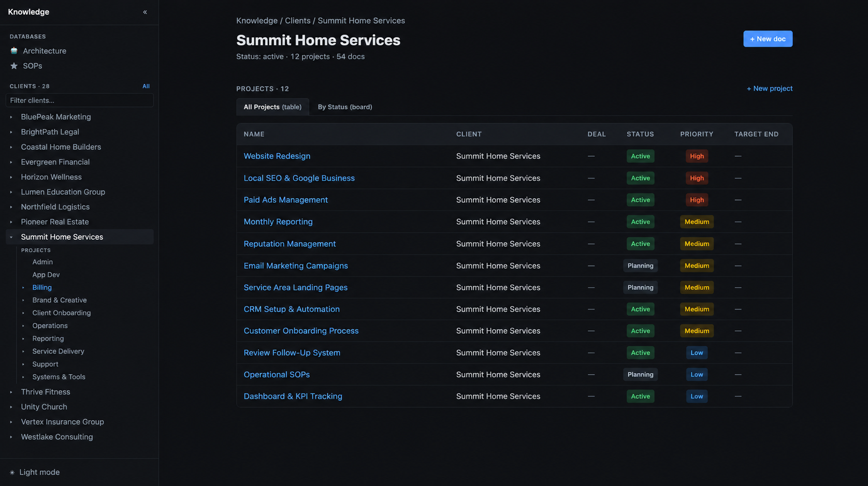Open the Service Area Landing Pages project

(296, 287)
